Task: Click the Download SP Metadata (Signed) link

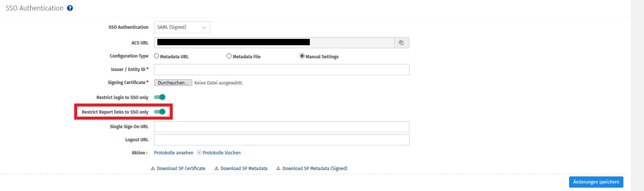Action: 315,169
